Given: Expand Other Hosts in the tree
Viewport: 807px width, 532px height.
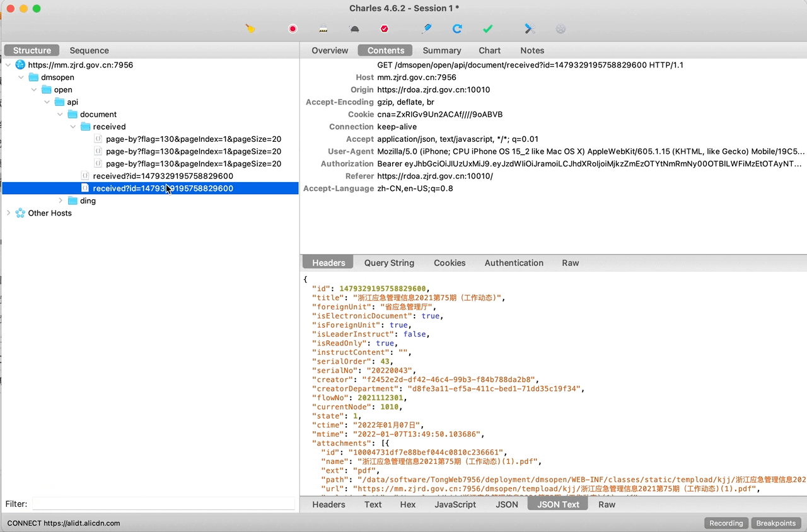Looking at the screenshot, I should (8, 213).
